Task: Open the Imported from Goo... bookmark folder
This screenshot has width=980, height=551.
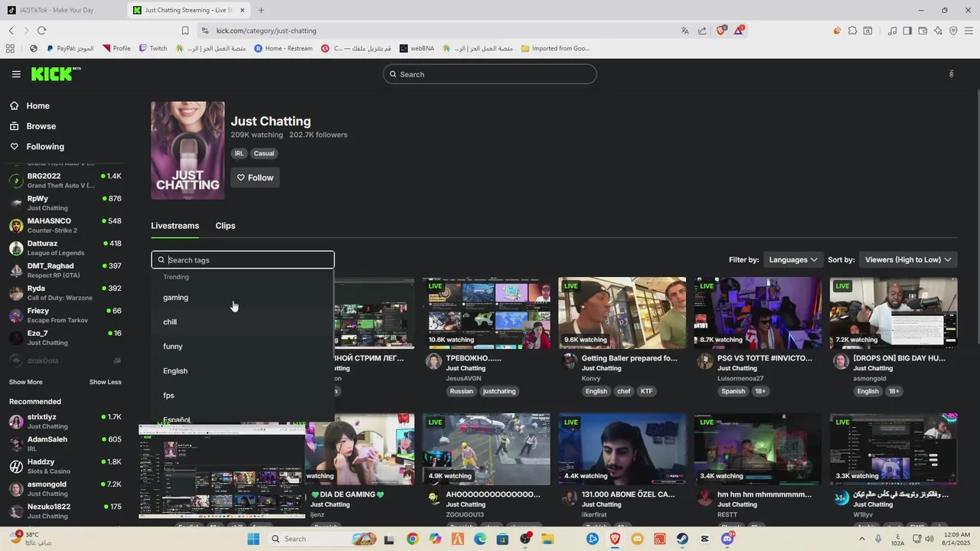Action: (x=555, y=48)
